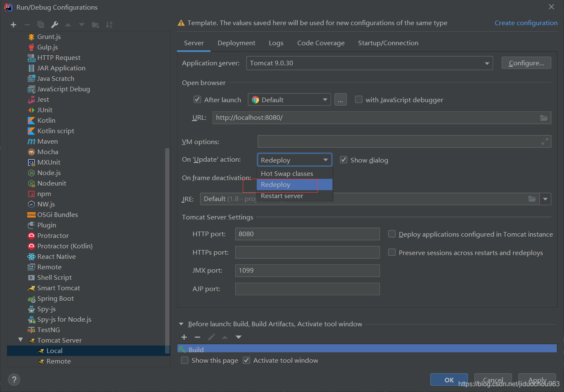Select the Build task in Before launch list
Screen dimensions: 564x392
tap(367, 348)
